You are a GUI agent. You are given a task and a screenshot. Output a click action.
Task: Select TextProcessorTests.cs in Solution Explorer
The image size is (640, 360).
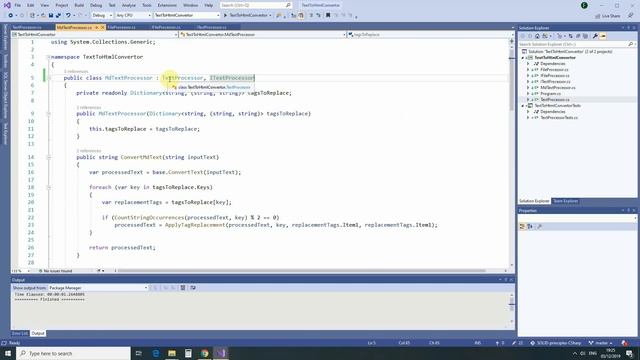pos(559,118)
